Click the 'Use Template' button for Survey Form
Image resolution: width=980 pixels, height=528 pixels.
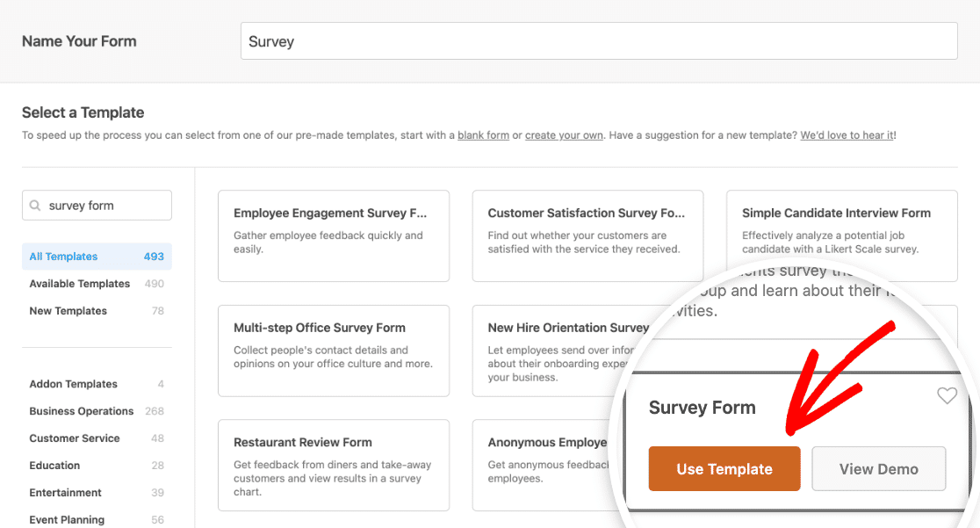pyautogui.click(x=724, y=468)
